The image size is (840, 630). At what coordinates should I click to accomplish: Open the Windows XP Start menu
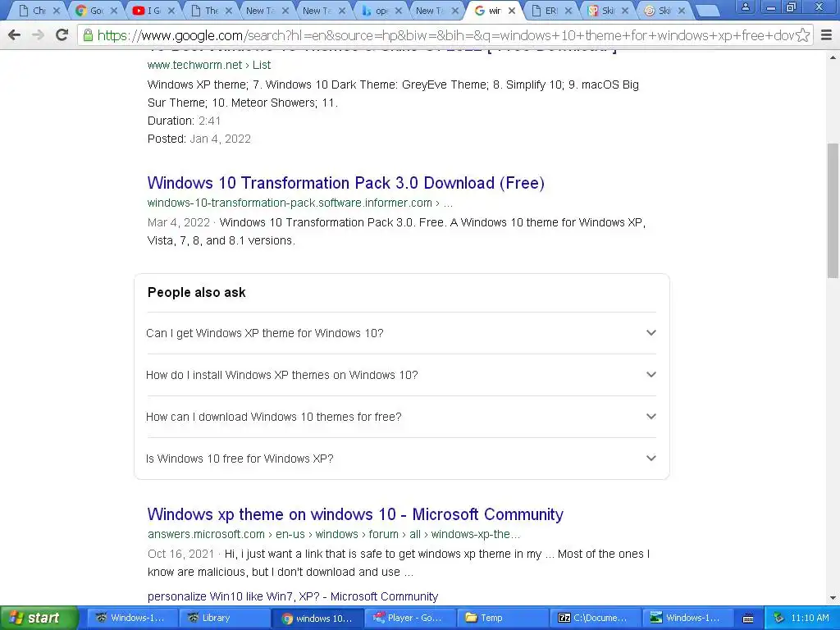click(39, 618)
